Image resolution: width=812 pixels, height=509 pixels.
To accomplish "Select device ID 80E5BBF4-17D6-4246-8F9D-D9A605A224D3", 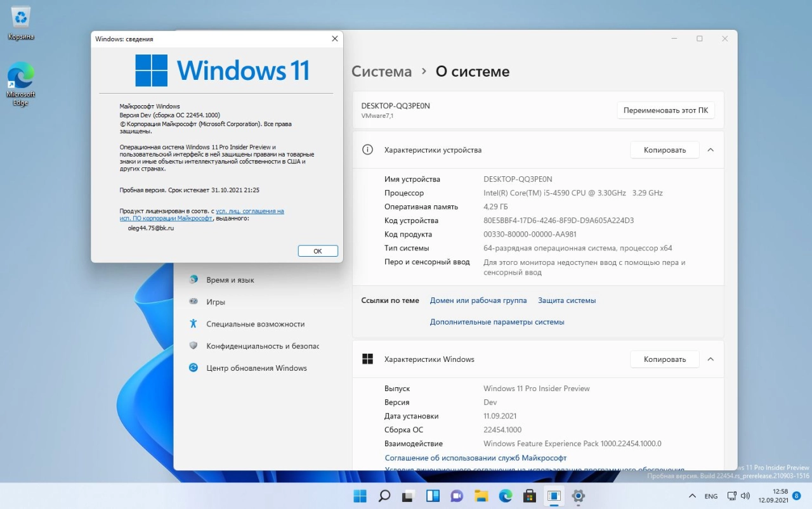I will pos(558,221).
